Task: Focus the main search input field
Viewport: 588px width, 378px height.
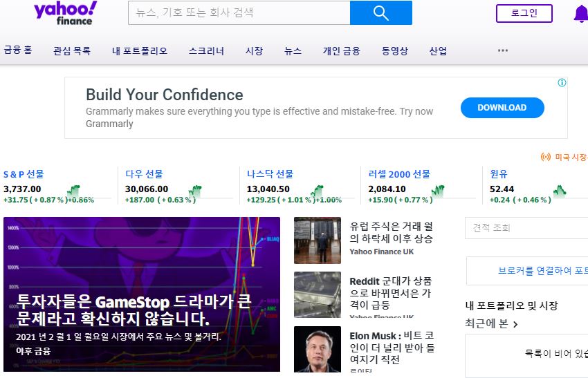Action: [239, 12]
